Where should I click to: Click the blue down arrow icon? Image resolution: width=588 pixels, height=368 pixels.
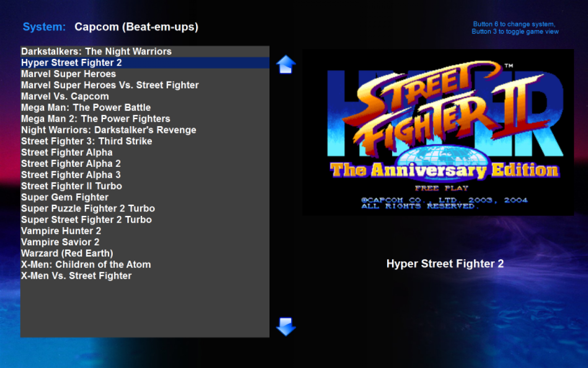tap(286, 326)
